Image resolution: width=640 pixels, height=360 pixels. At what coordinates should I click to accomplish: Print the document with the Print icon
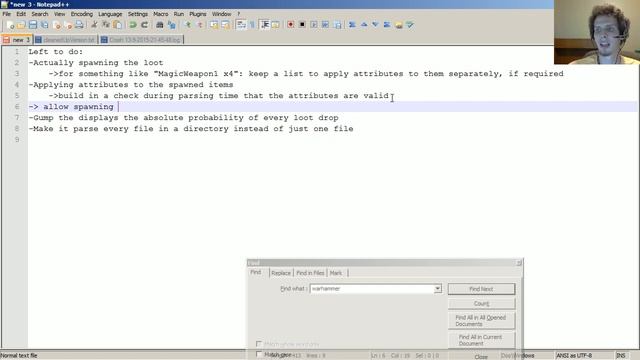[80, 25]
